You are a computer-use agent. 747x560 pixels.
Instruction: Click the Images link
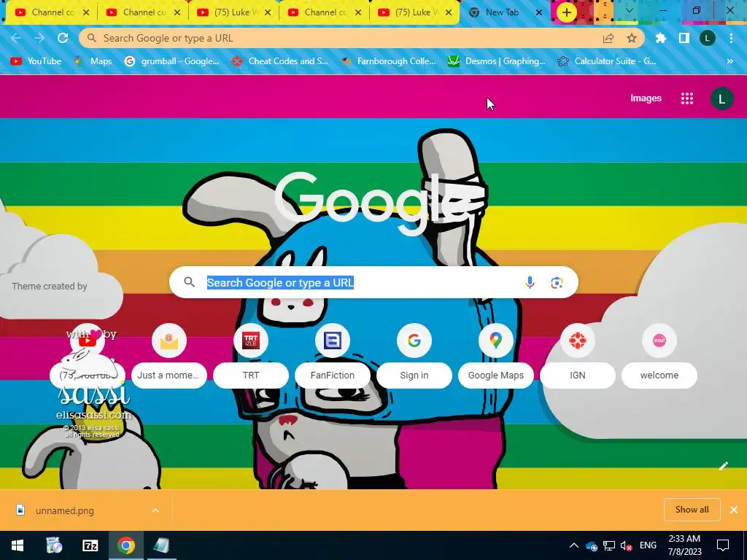[x=646, y=98]
